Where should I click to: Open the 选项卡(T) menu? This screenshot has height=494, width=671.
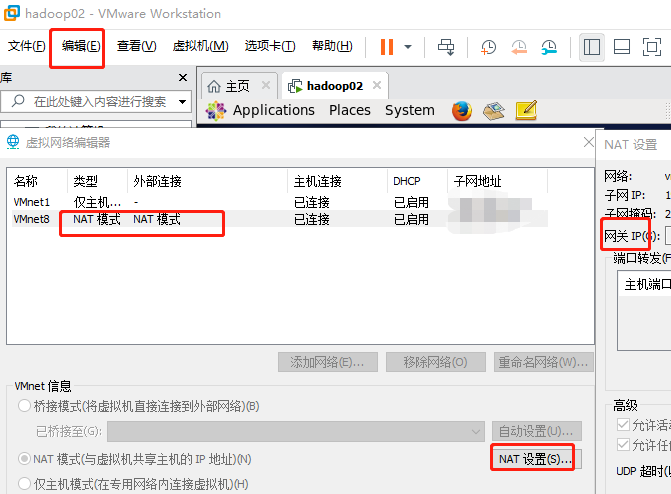[x=270, y=46]
